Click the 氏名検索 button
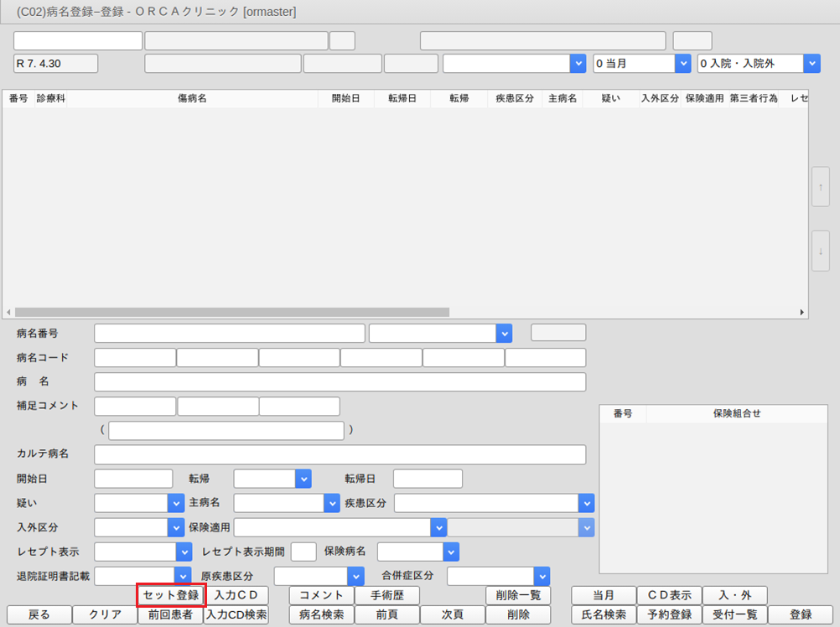The image size is (840, 627). point(604,614)
